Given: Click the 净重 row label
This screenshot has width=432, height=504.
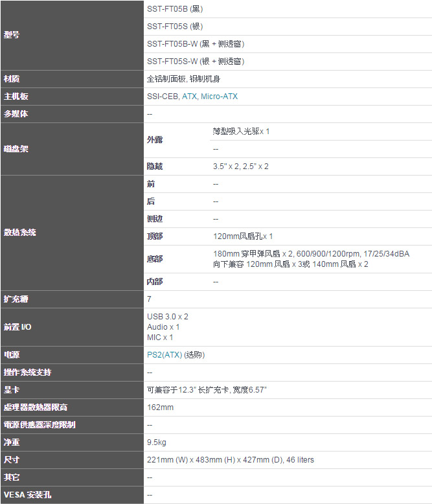Looking at the screenshot, I should pyautogui.click(x=12, y=442).
